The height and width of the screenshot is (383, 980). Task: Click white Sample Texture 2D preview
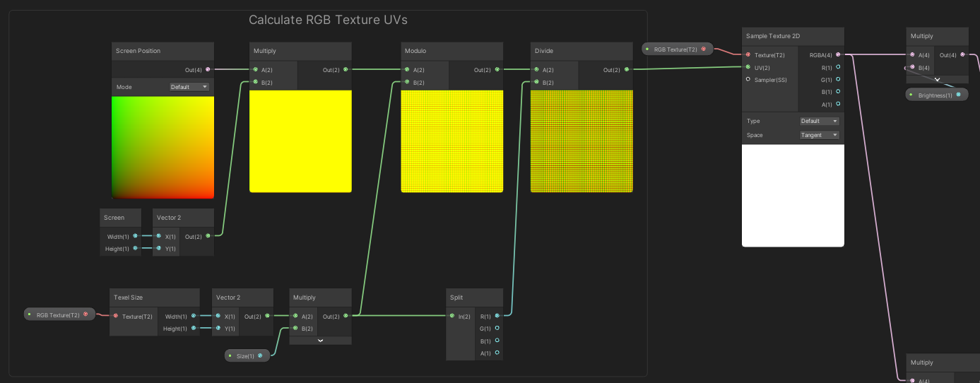pos(793,196)
